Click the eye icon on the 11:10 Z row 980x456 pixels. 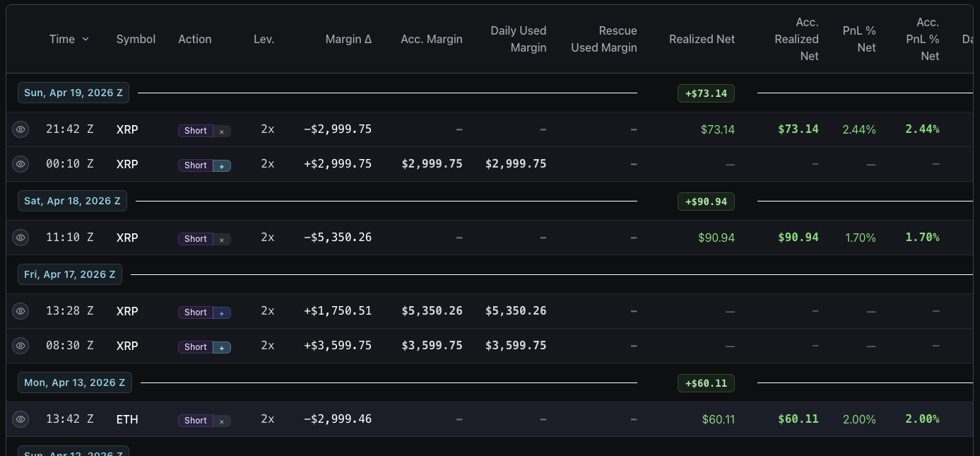coord(20,238)
